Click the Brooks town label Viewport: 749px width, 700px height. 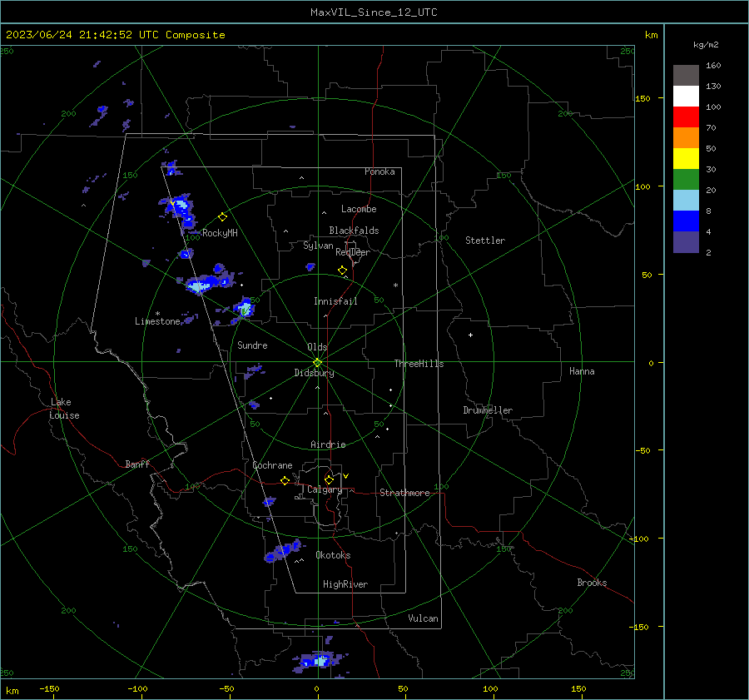pyautogui.click(x=592, y=583)
